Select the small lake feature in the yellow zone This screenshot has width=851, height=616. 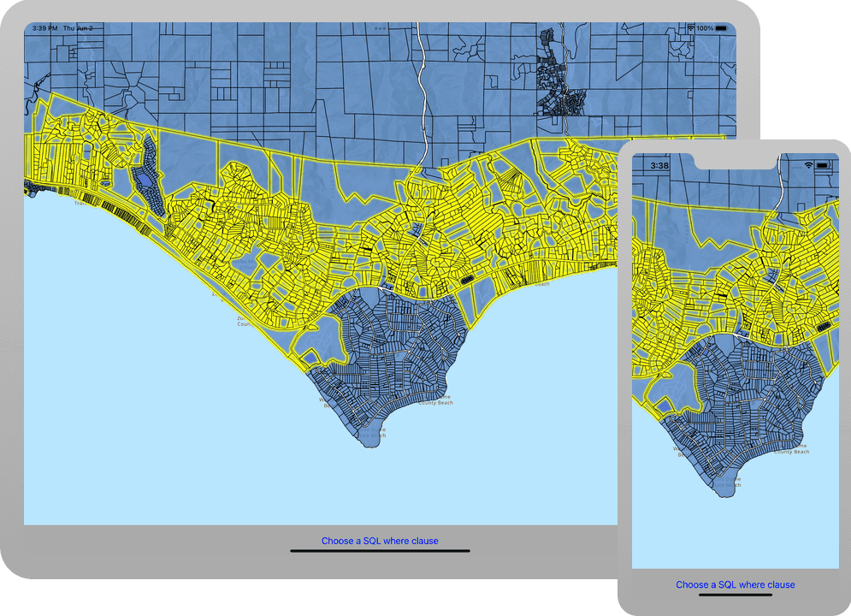tap(145, 180)
